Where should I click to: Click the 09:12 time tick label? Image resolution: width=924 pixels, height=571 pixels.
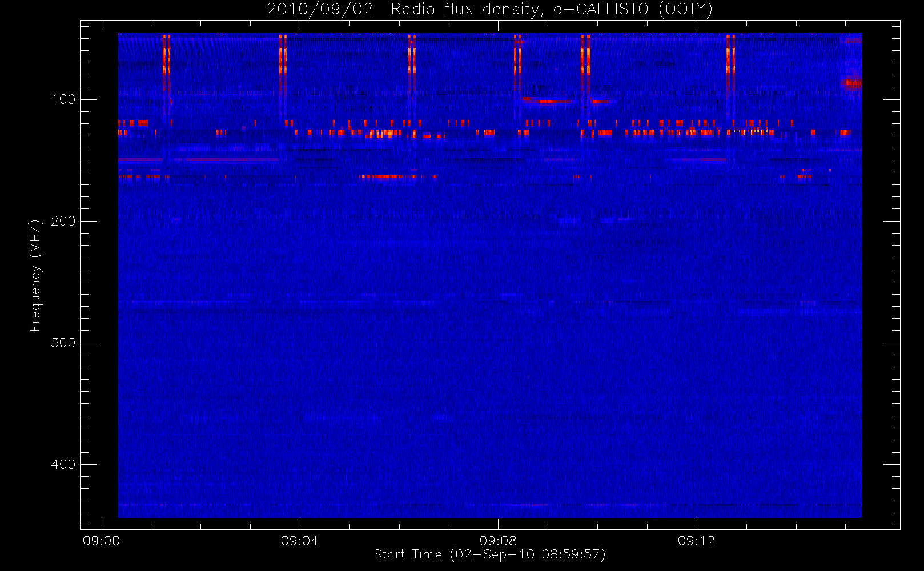click(696, 541)
